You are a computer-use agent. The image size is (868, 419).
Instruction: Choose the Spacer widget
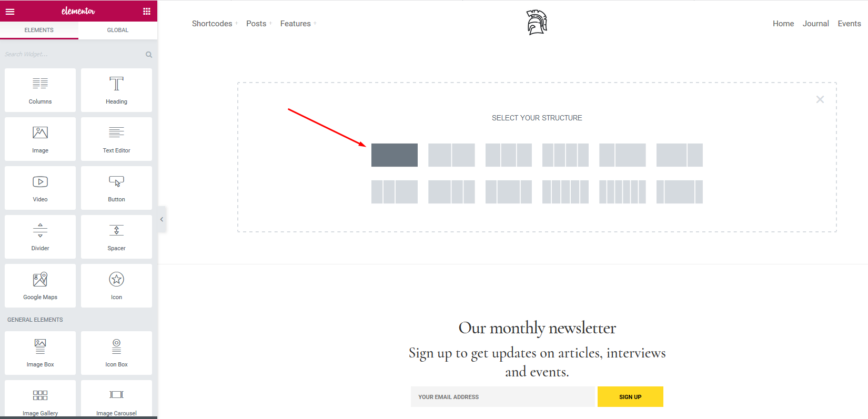(x=116, y=237)
